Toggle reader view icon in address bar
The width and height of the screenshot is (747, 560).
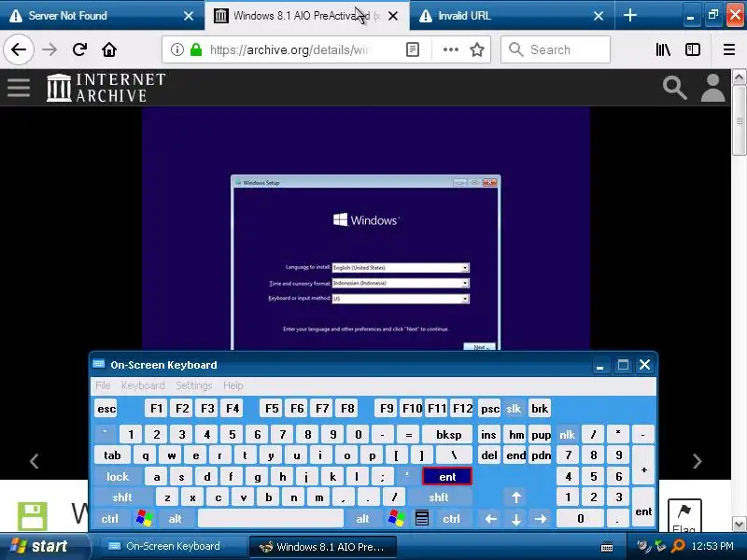(x=413, y=49)
